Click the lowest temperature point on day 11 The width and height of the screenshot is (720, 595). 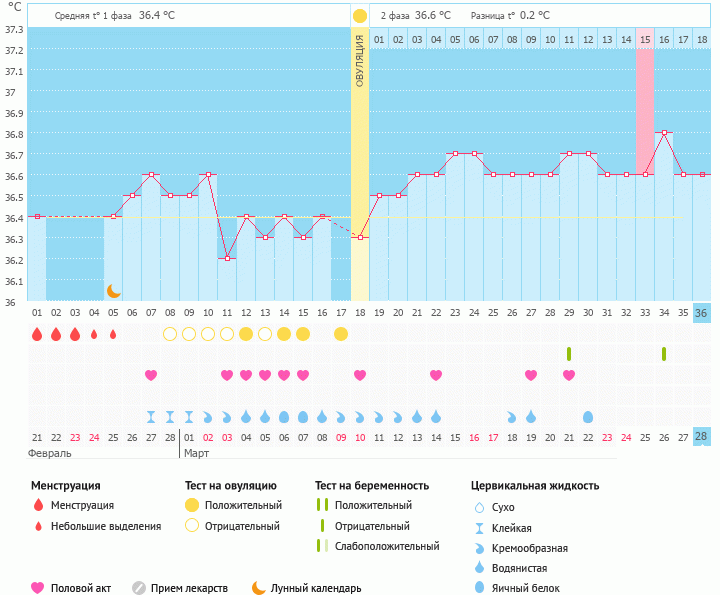click(227, 258)
